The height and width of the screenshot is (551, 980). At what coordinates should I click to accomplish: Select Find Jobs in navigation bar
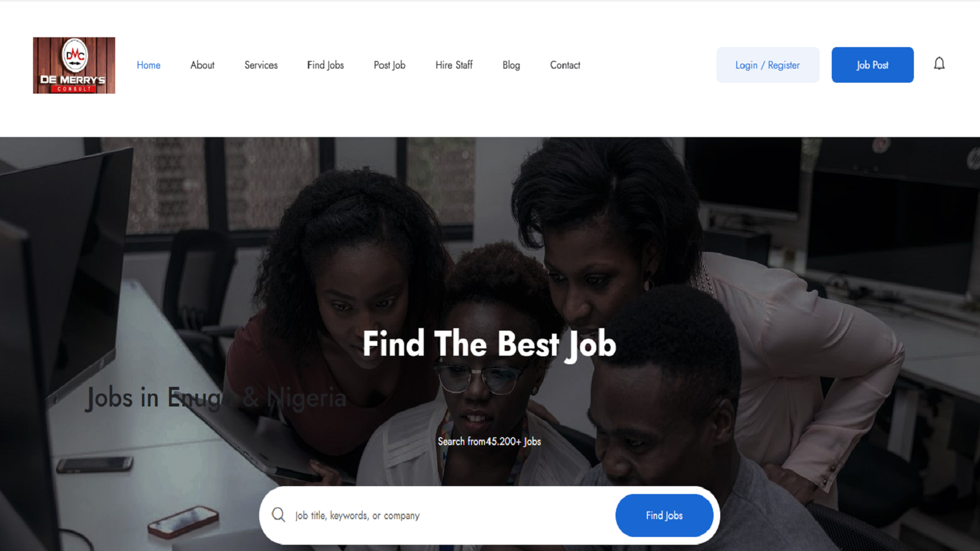325,65
